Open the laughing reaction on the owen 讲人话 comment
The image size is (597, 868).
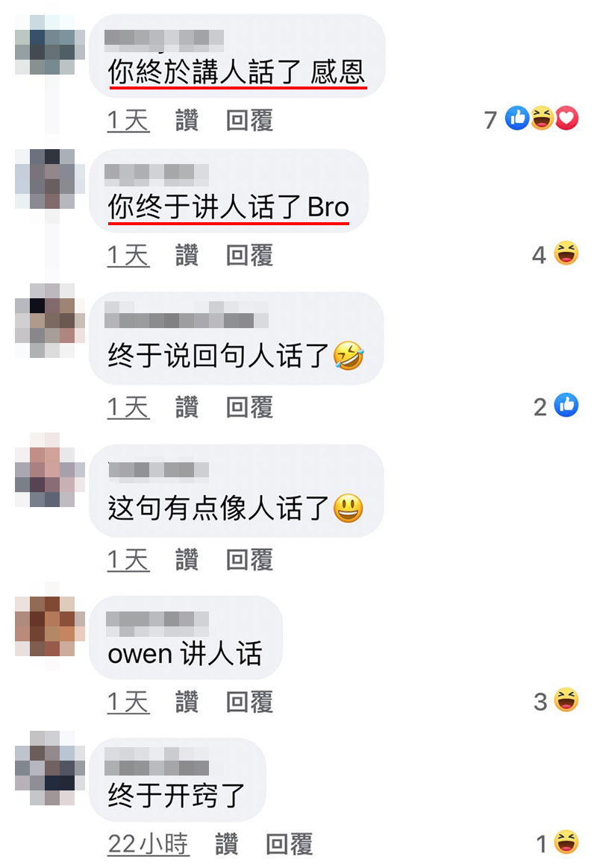pos(566,699)
